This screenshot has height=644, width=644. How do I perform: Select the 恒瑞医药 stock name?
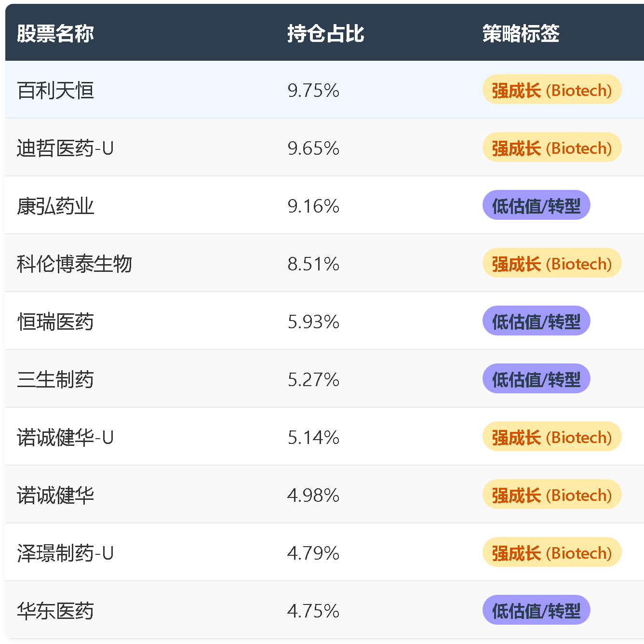point(55,322)
